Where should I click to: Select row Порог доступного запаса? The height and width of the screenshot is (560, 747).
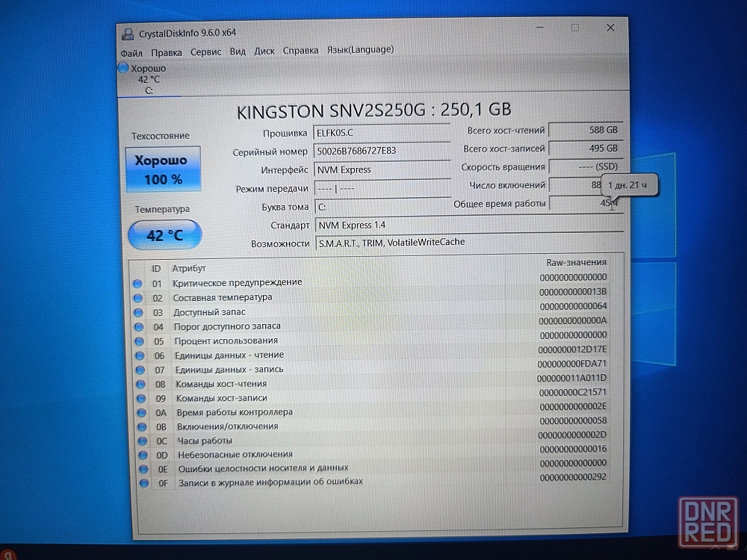(x=371, y=324)
